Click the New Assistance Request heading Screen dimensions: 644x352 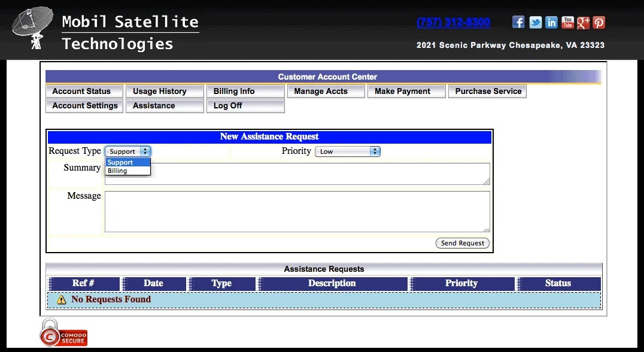point(269,136)
